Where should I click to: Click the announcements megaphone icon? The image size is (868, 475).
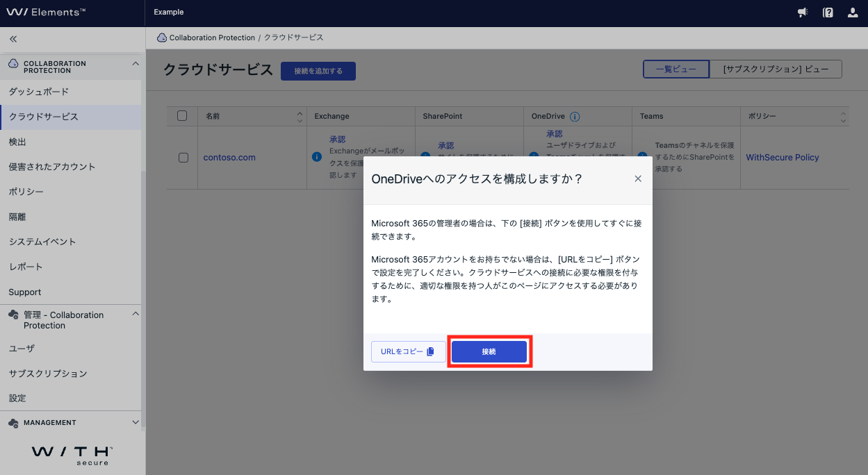point(803,12)
